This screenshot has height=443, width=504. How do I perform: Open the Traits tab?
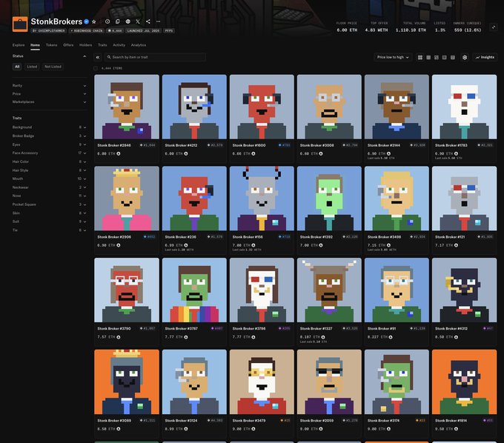[x=102, y=45]
